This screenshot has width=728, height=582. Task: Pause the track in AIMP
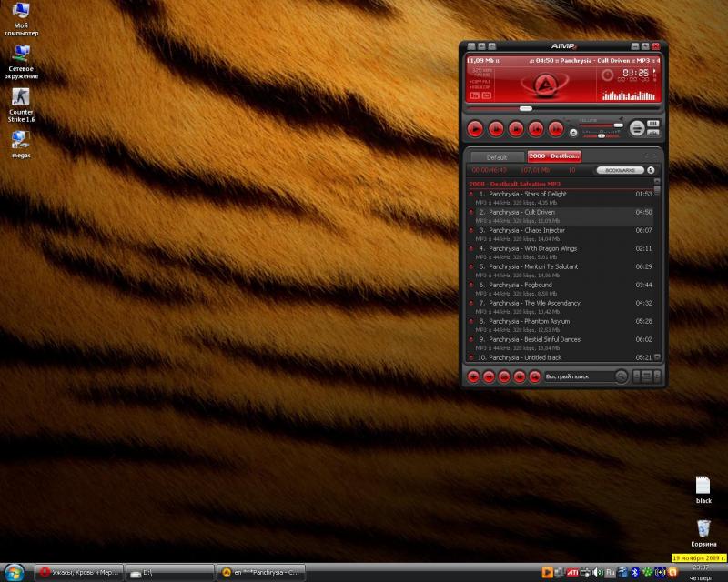[x=496, y=129]
